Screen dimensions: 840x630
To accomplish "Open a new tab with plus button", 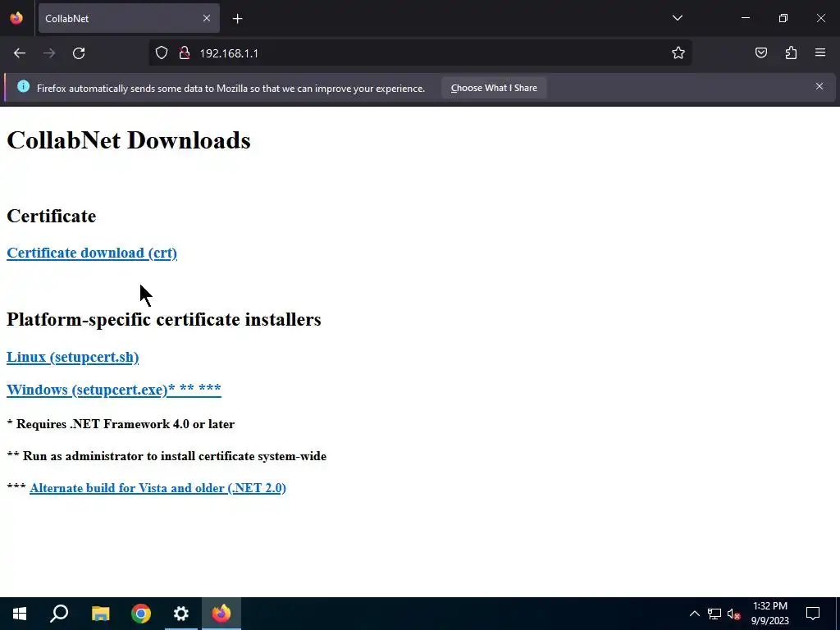I will tap(237, 19).
